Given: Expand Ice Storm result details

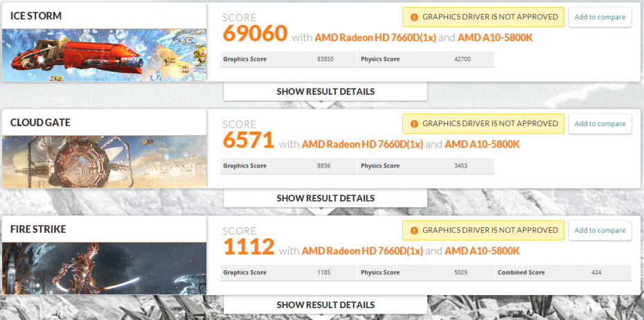Looking at the screenshot, I should pos(325,91).
